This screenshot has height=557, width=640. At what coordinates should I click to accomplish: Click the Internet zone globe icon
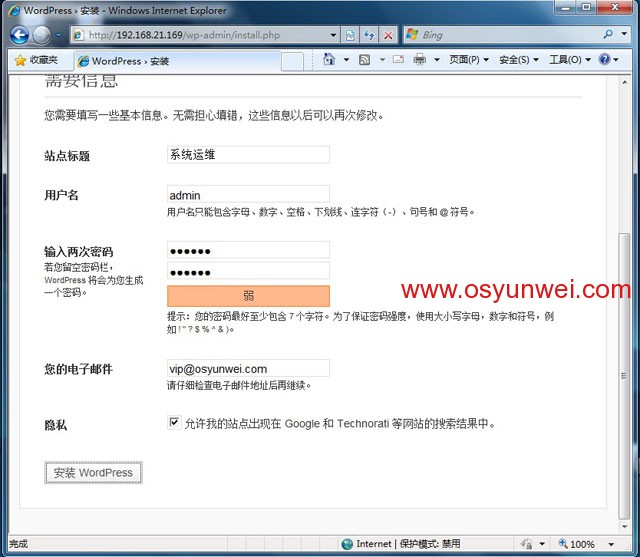point(347,544)
